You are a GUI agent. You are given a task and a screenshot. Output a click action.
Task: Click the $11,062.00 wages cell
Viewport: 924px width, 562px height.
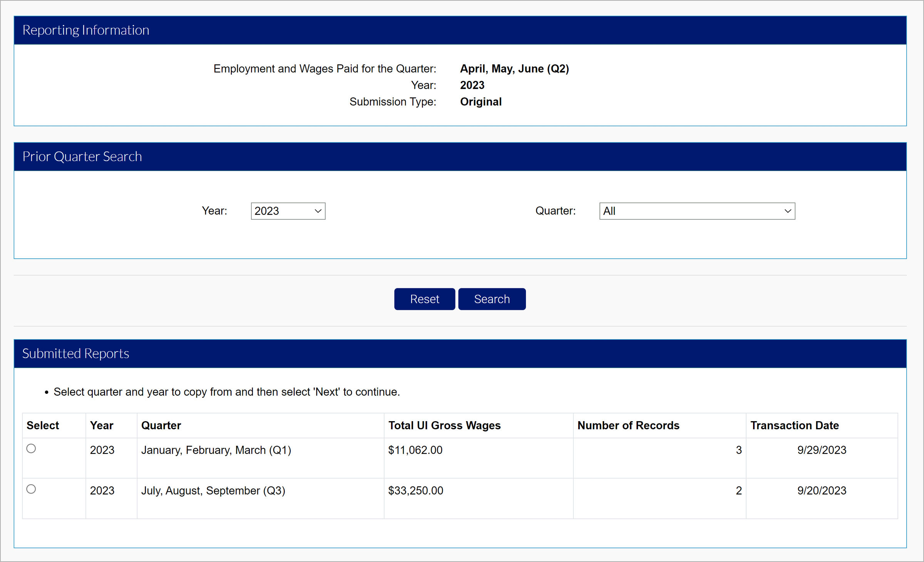415,450
